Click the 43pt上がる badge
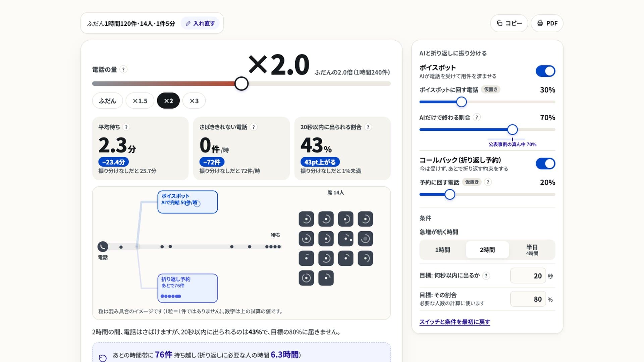Image resolution: width=644 pixels, height=362 pixels. coord(320,162)
